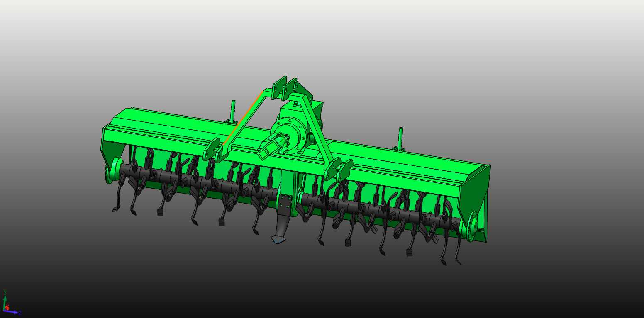Select the left vertical depth rod
Viewport: 644px width, 318px height.
tap(233, 111)
